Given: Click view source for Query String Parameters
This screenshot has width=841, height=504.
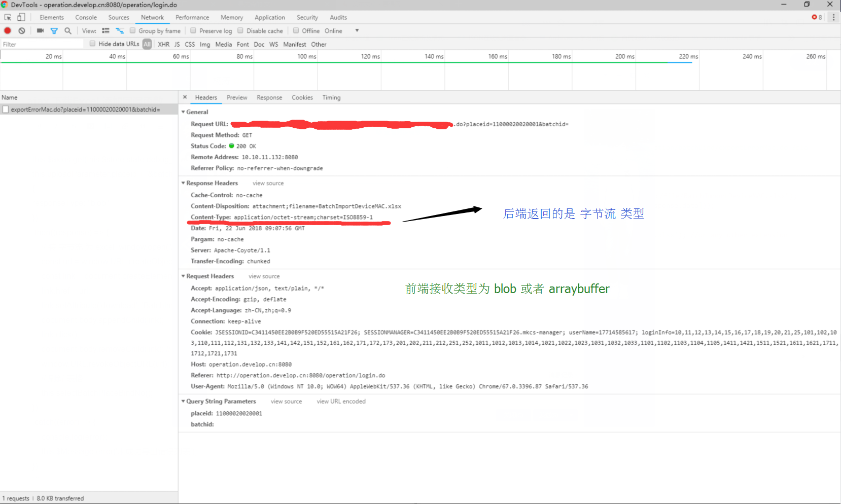Looking at the screenshot, I should [x=286, y=402].
